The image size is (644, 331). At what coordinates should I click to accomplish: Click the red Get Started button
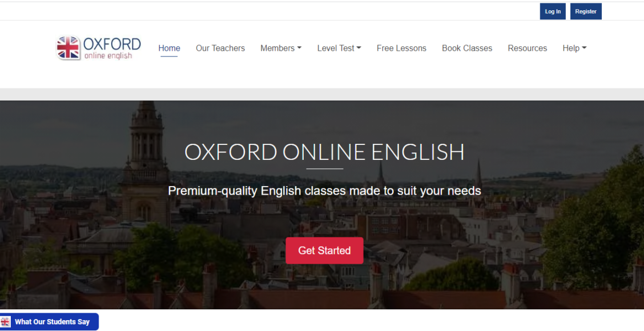point(324,251)
